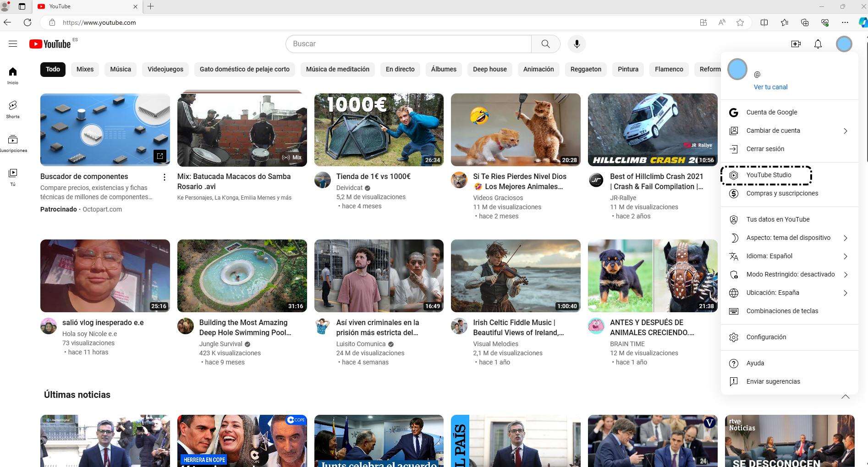Start voice search with microphone
This screenshot has height=467, width=868.
[x=577, y=44]
